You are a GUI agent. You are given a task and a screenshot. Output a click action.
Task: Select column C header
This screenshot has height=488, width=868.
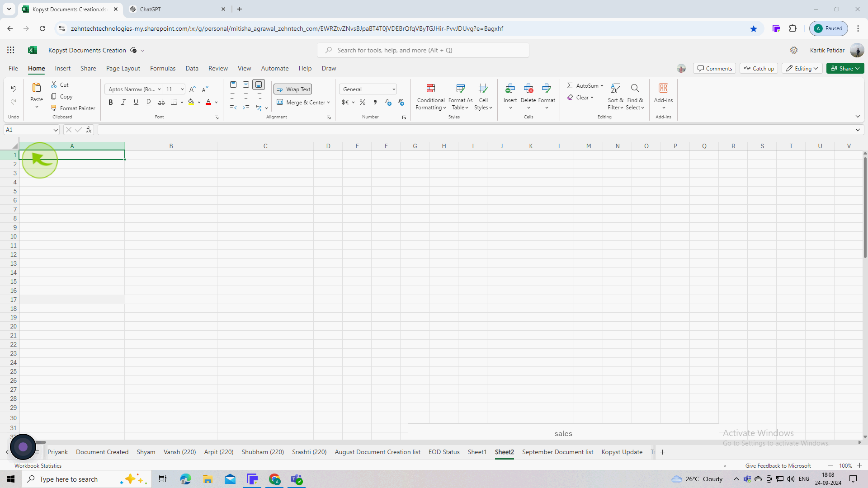(x=265, y=146)
